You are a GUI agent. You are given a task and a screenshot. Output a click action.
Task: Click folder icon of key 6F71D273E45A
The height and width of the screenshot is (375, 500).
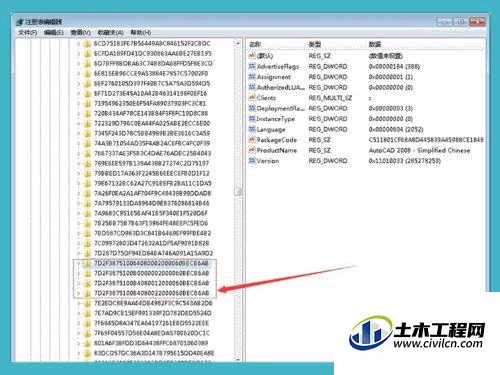(87, 94)
